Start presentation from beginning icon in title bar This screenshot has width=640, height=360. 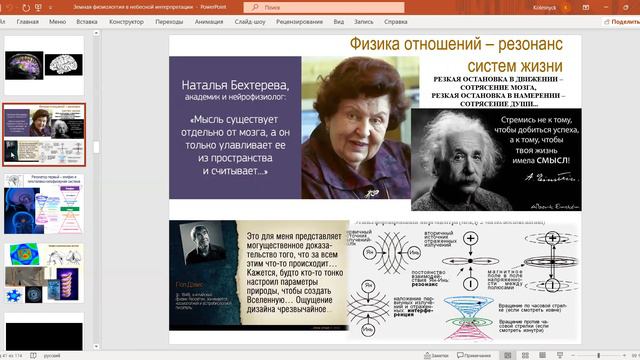tap(38, 7)
